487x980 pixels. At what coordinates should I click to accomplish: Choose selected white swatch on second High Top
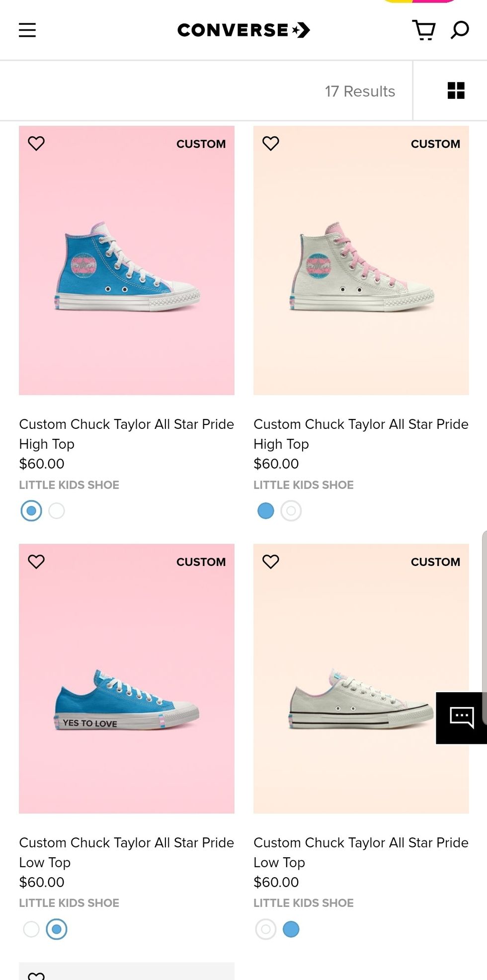pyautogui.click(x=291, y=511)
